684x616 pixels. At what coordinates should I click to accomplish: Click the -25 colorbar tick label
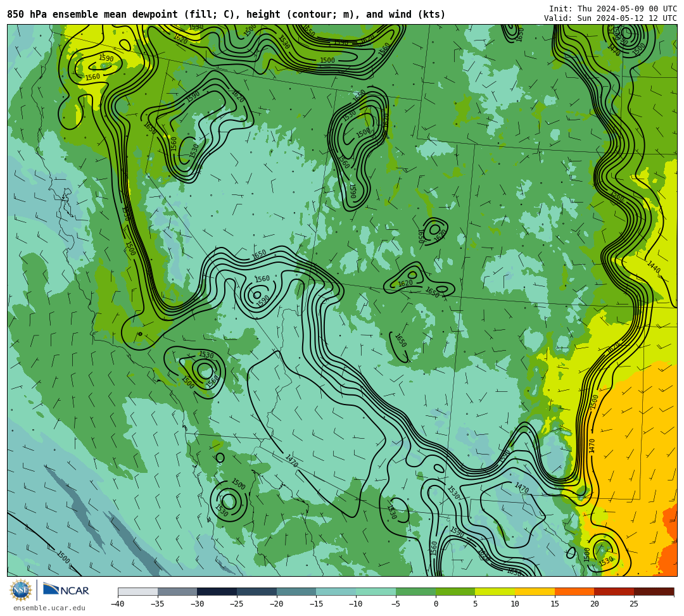pos(237,604)
